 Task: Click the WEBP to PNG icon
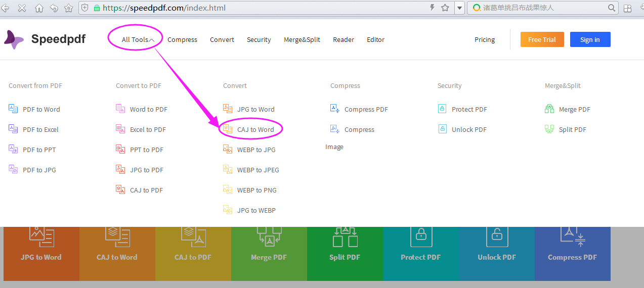pyautogui.click(x=228, y=189)
